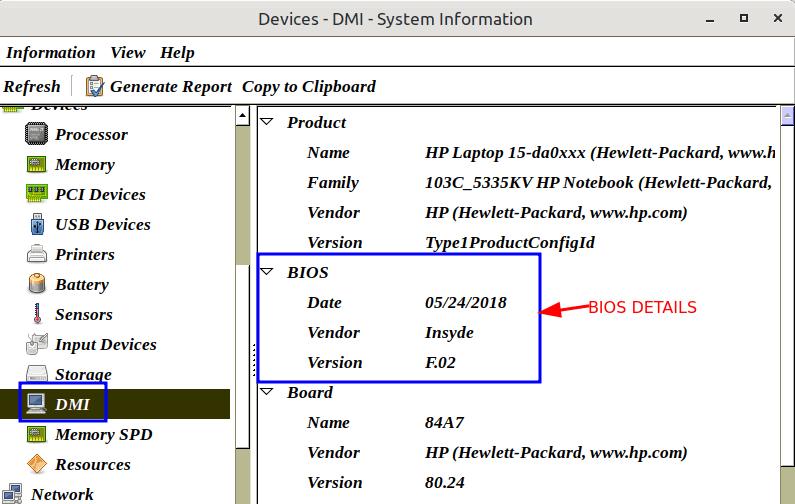Select Resources tree item

[x=93, y=464]
